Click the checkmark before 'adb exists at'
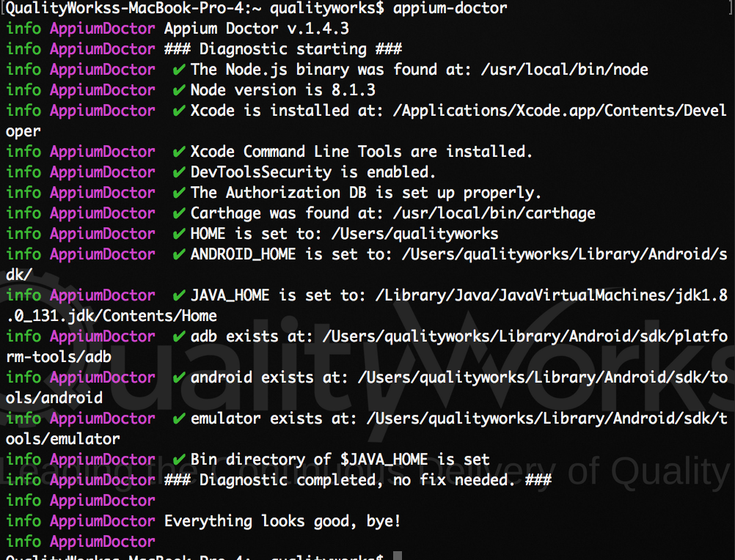 tap(178, 336)
